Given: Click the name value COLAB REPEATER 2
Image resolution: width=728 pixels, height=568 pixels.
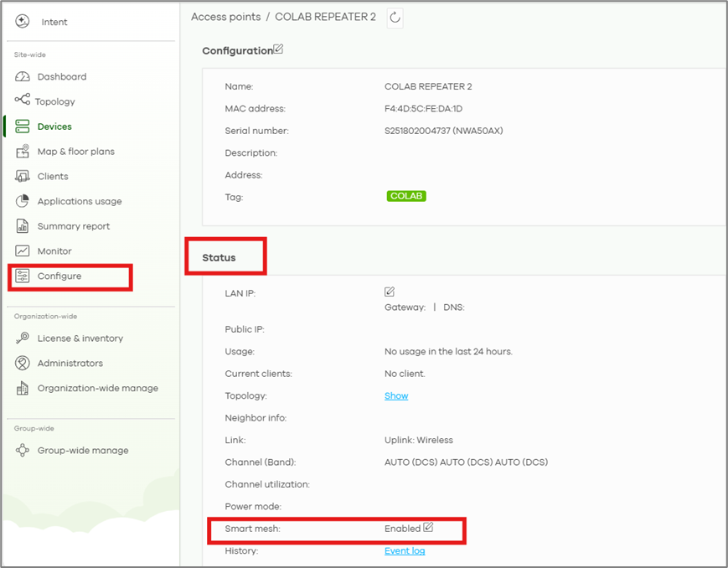Looking at the screenshot, I should click(x=428, y=86).
